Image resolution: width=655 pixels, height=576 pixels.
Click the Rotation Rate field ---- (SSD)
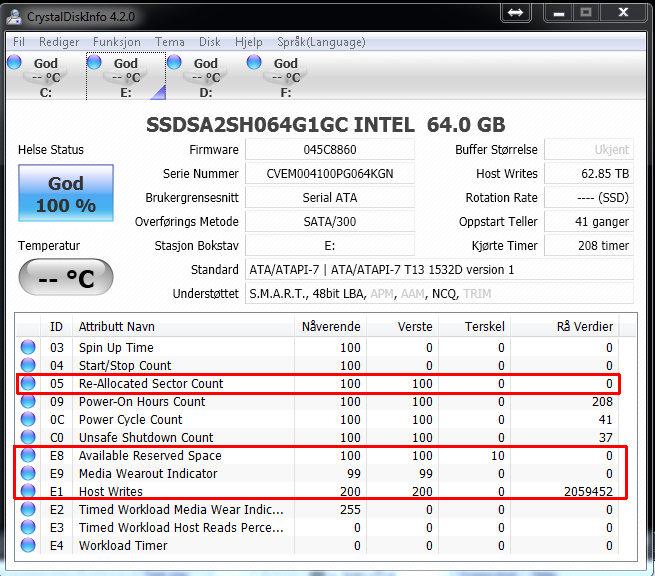(589, 198)
